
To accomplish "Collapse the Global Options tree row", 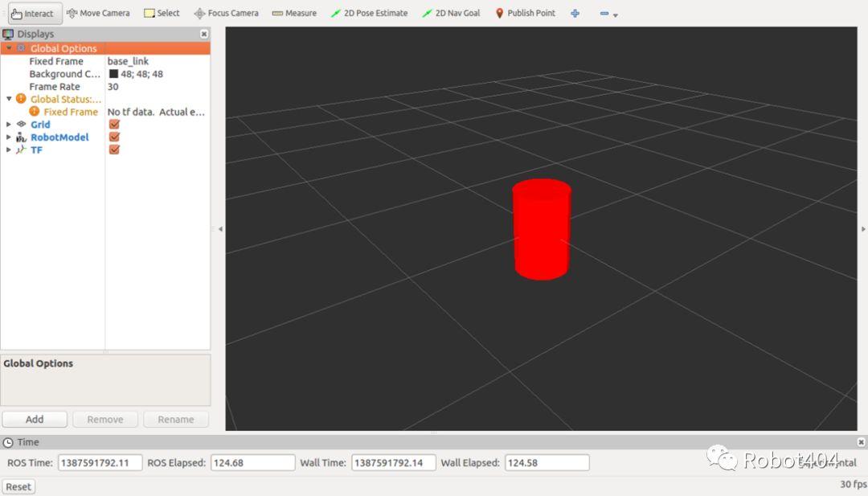I will pos(9,48).
